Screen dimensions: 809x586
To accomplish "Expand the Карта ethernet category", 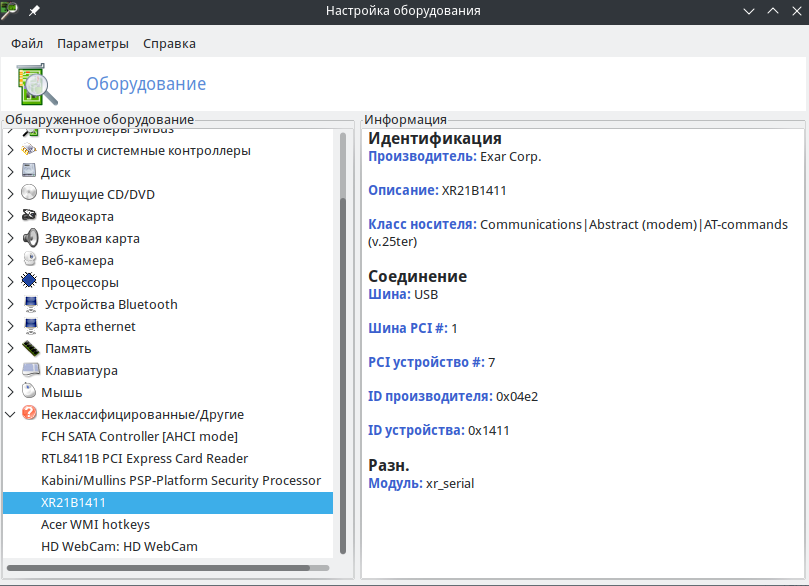I will point(10,326).
